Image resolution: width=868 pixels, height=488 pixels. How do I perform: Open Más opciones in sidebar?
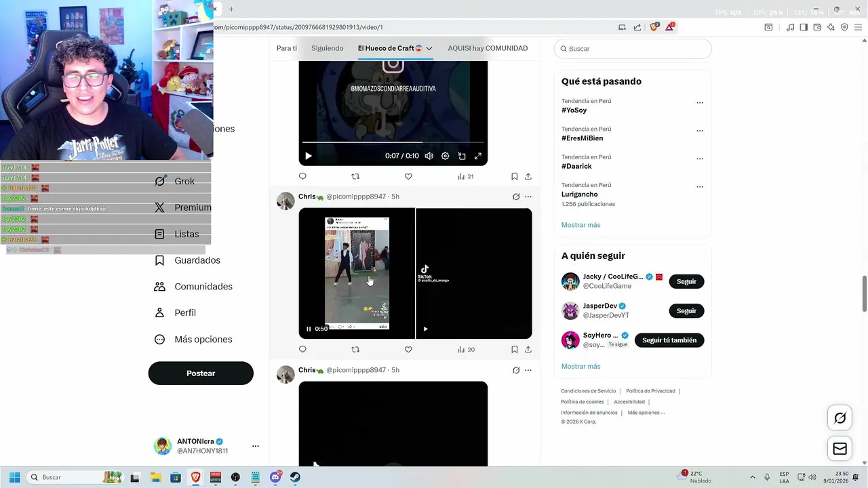[193, 339]
